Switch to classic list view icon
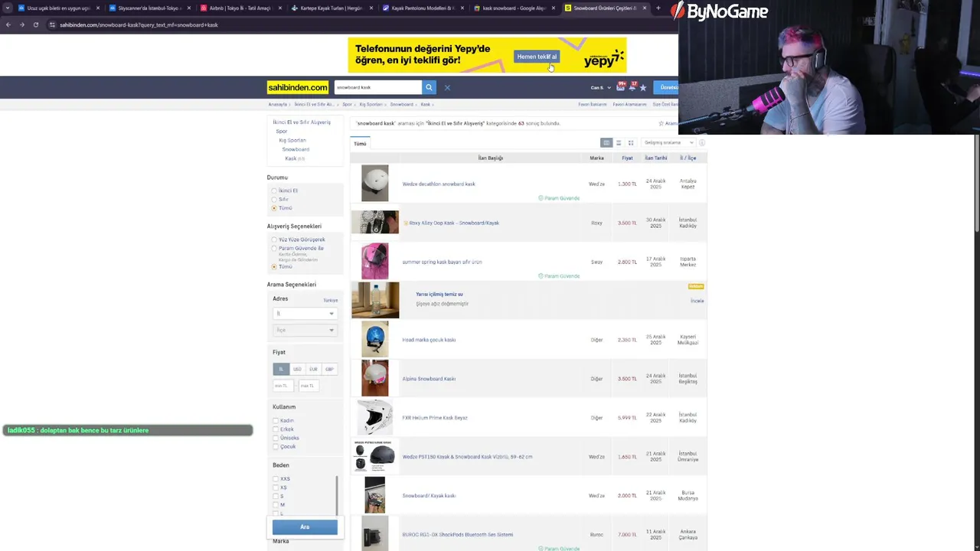Image resolution: width=980 pixels, height=551 pixels. coord(606,143)
